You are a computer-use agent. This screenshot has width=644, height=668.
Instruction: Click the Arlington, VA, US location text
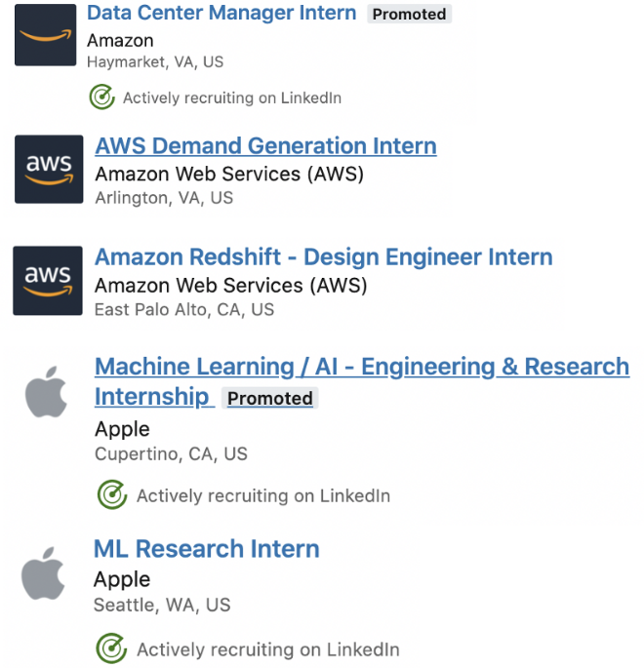pyautogui.click(x=164, y=198)
